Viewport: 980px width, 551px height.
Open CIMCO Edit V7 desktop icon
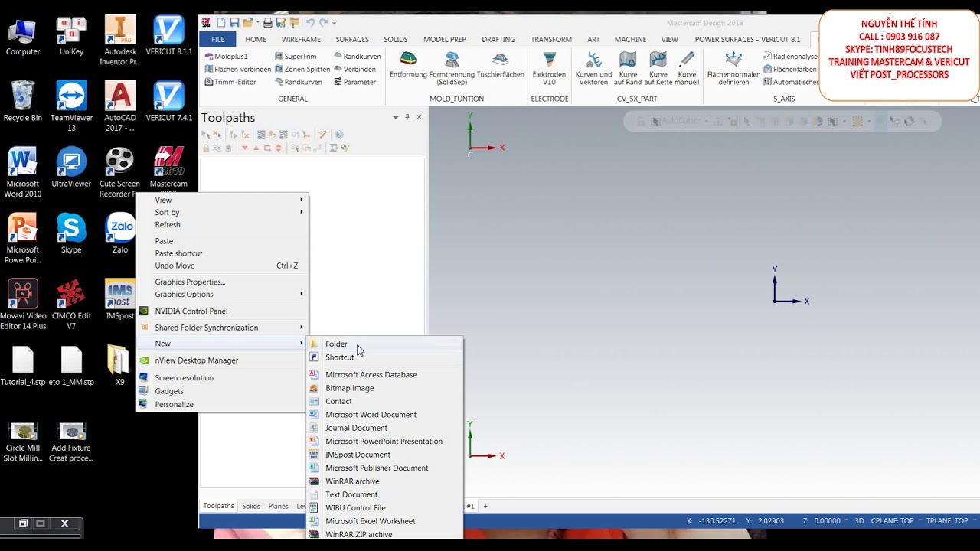click(71, 305)
